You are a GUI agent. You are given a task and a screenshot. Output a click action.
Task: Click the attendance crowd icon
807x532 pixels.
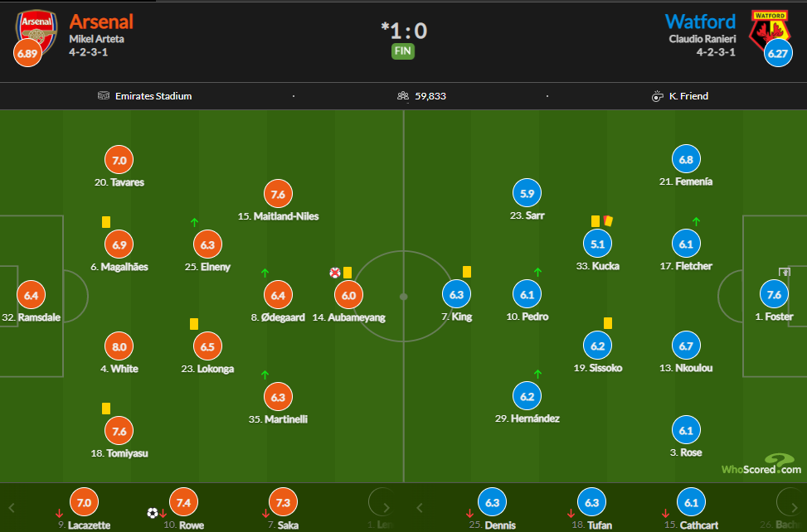[403, 95]
